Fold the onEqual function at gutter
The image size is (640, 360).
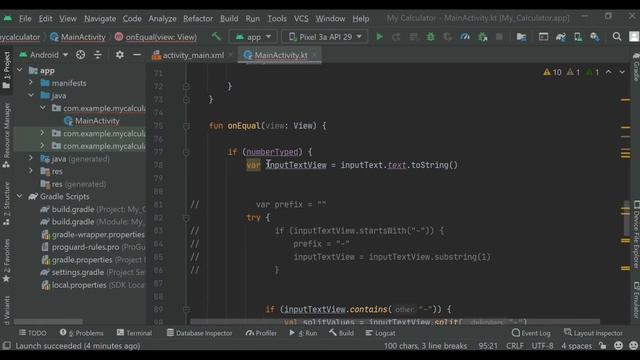pos(186,126)
